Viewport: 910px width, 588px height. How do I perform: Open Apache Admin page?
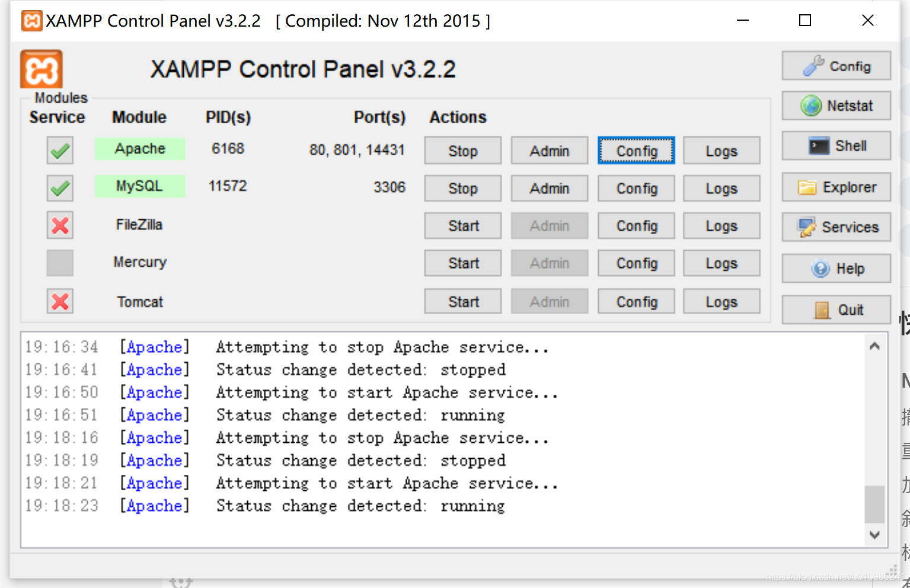point(550,151)
